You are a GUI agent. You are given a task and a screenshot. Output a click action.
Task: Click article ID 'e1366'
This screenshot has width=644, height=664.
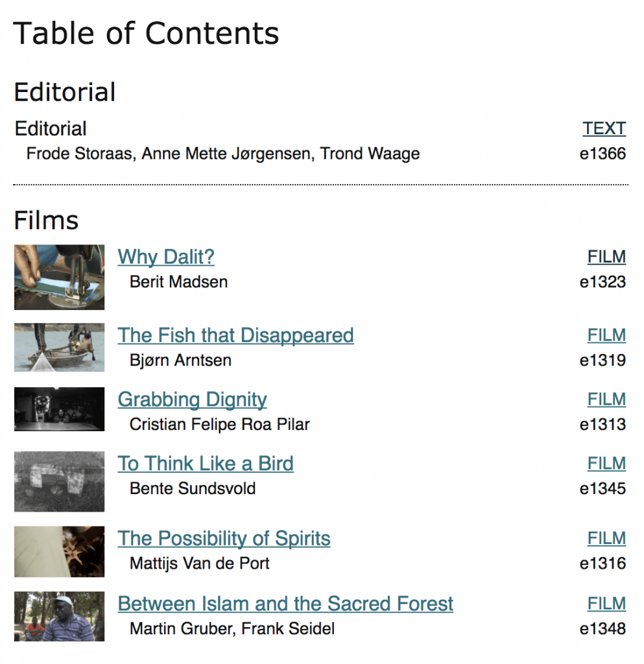[602, 154]
